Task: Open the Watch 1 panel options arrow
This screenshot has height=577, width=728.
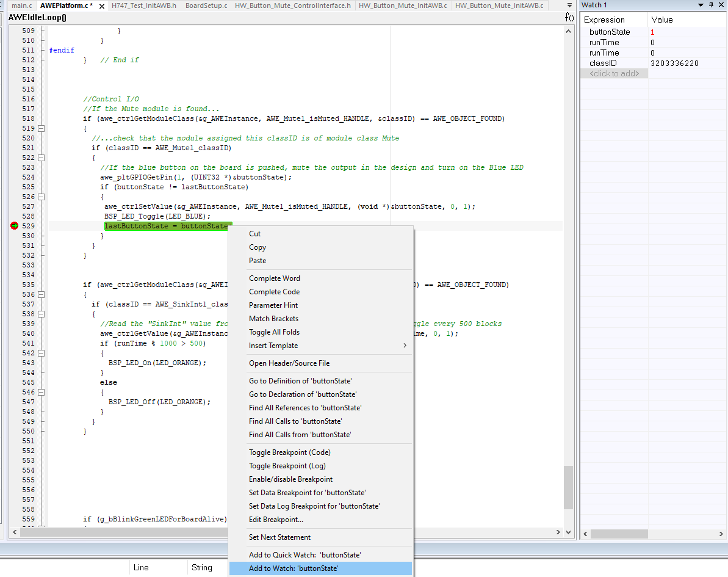Action: click(x=699, y=5)
